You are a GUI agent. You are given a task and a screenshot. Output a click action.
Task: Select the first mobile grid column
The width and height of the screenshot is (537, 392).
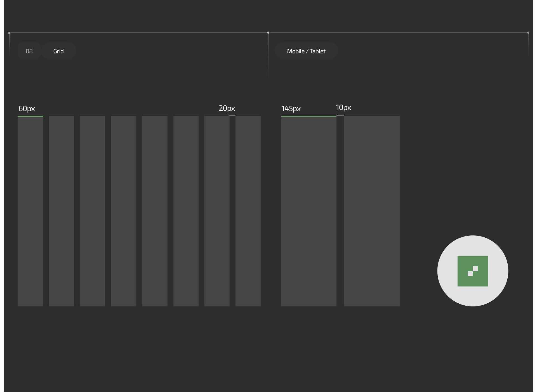[308, 211]
